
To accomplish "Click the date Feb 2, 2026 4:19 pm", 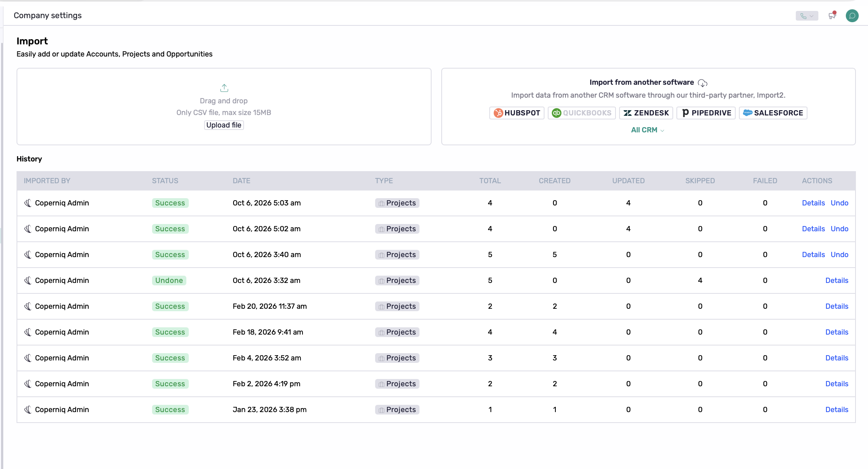I will [x=267, y=384].
